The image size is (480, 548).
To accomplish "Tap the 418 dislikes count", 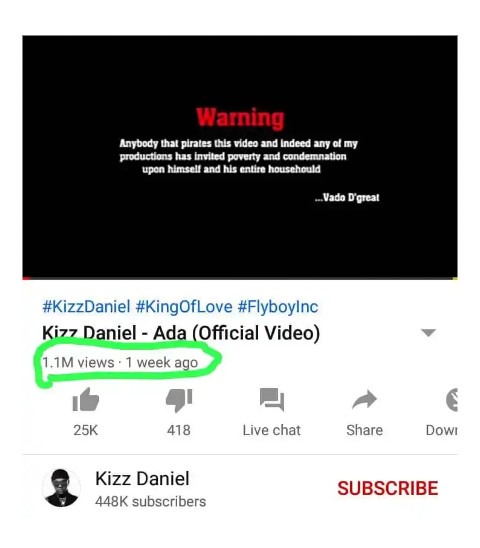I will (179, 430).
